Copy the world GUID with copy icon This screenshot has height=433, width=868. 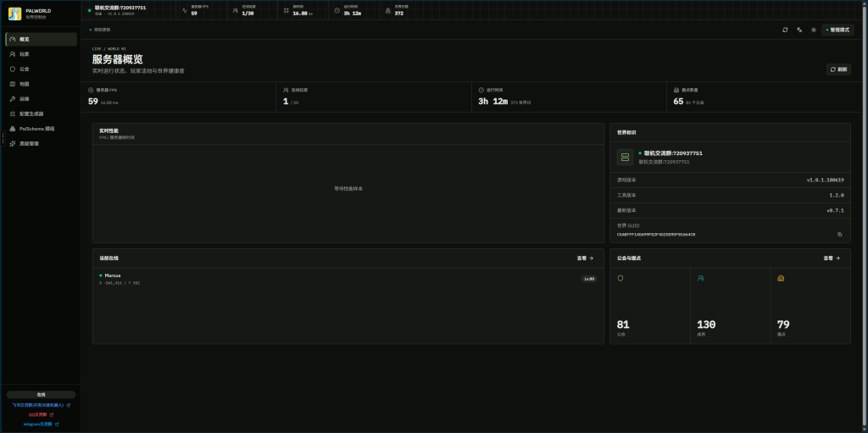click(x=839, y=234)
